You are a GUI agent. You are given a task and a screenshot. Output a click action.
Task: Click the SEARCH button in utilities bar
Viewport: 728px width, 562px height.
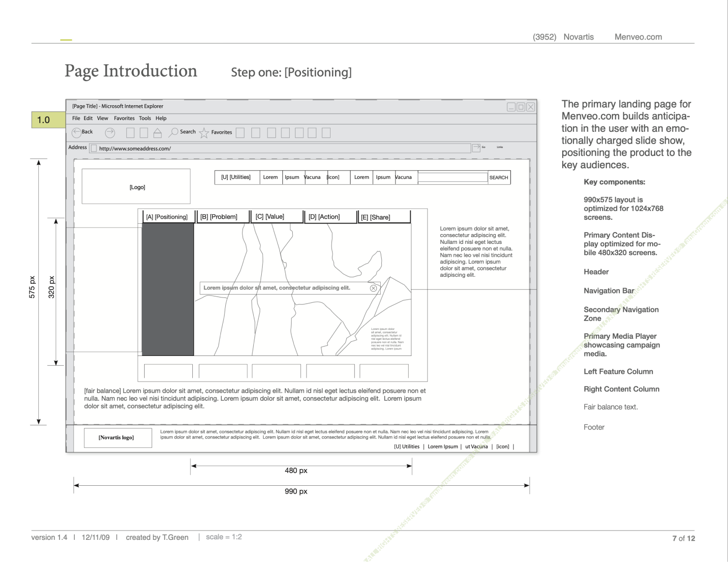coord(499,177)
